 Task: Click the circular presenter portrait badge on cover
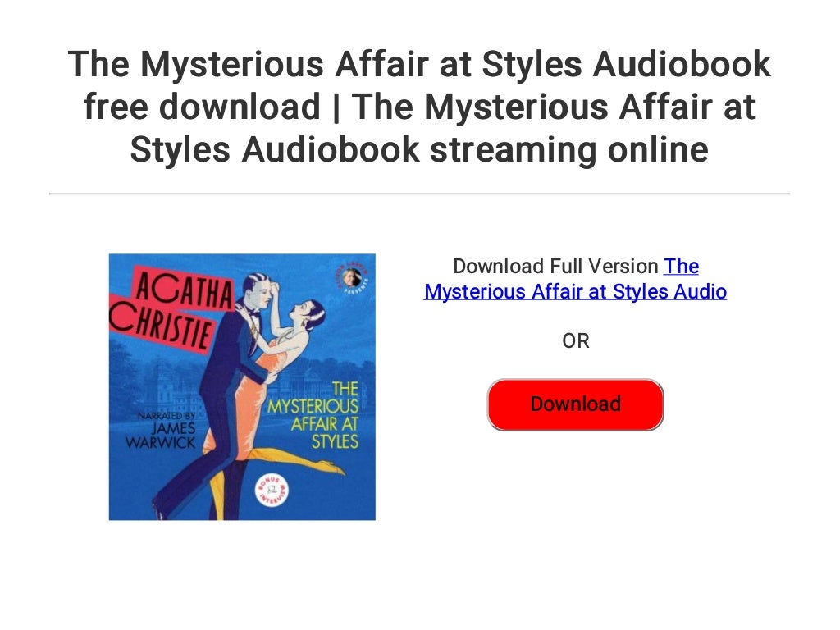352,278
